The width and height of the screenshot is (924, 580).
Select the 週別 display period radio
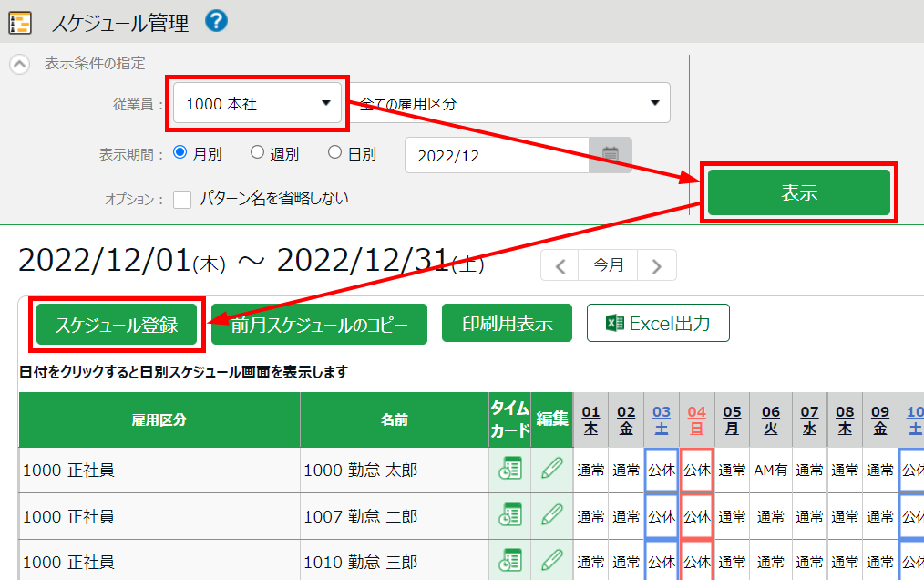(x=257, y=153)
